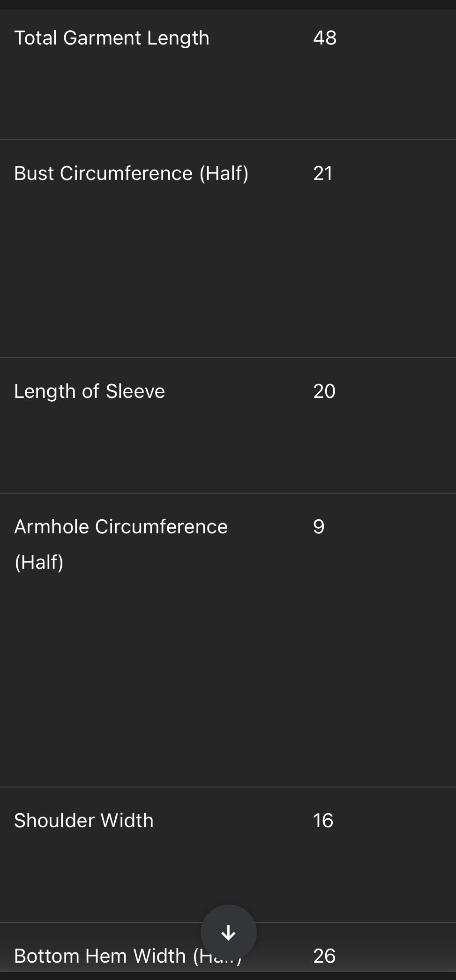Image resolution: width=456 pixels, height=980 pixels.
Task: Click the word "Bust" in the second row
Action: pyautogui.click(x=34, y=173)
